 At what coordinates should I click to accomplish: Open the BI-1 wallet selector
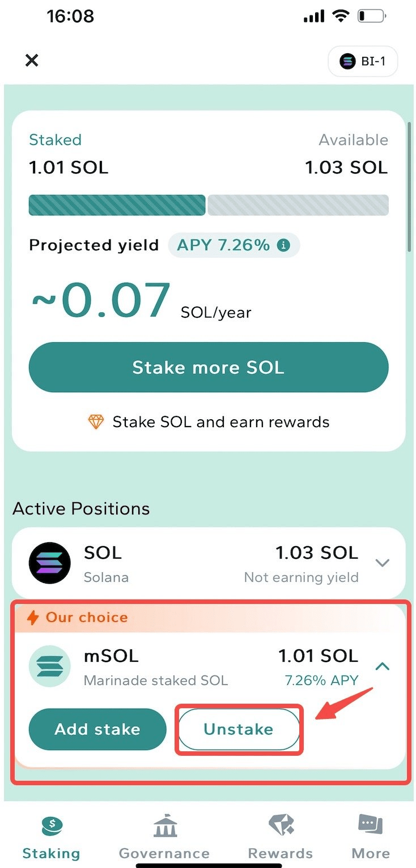[363, 61]
